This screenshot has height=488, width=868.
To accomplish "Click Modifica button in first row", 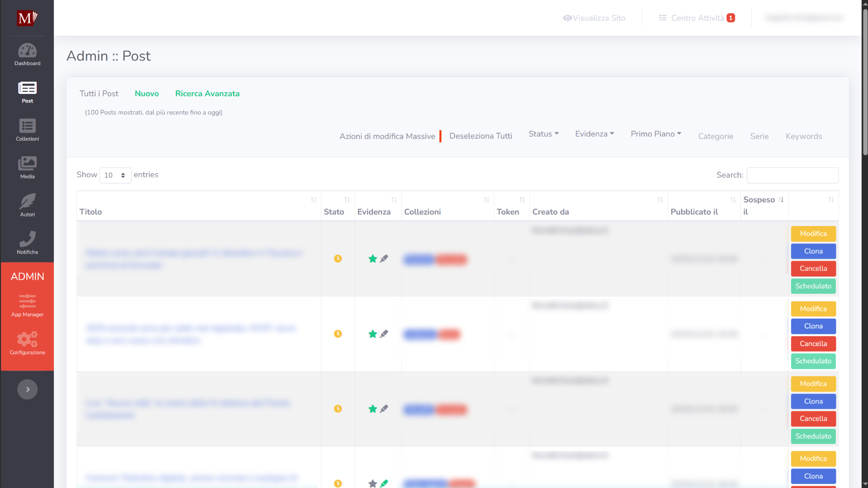I will tap(813, 234).
